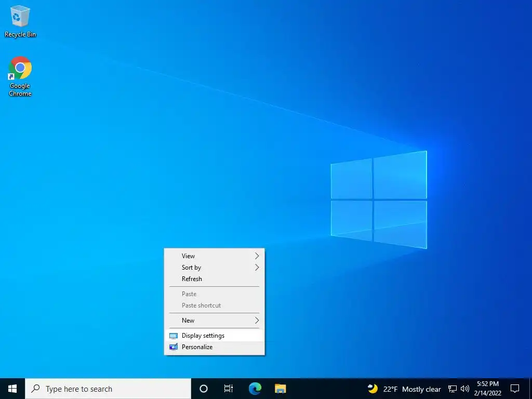
Task: Open network status tray icon
Action: pos(453,389)
